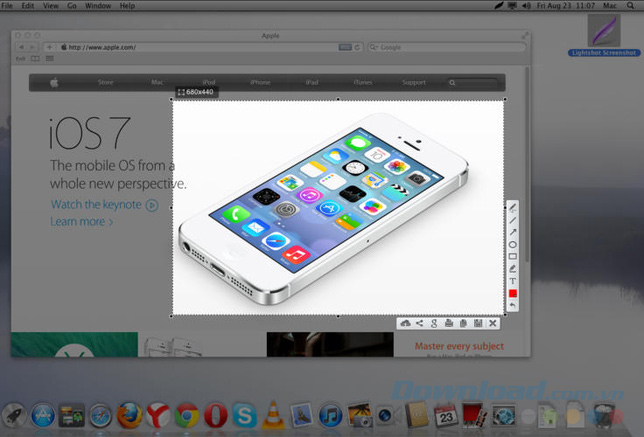Open iTunes from the Dock

tap(331, 415)
